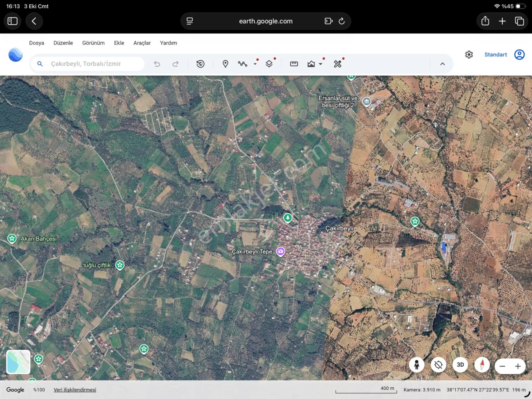Select the building design tool
This screenshot has height=399, width=532.
[311, 64]
